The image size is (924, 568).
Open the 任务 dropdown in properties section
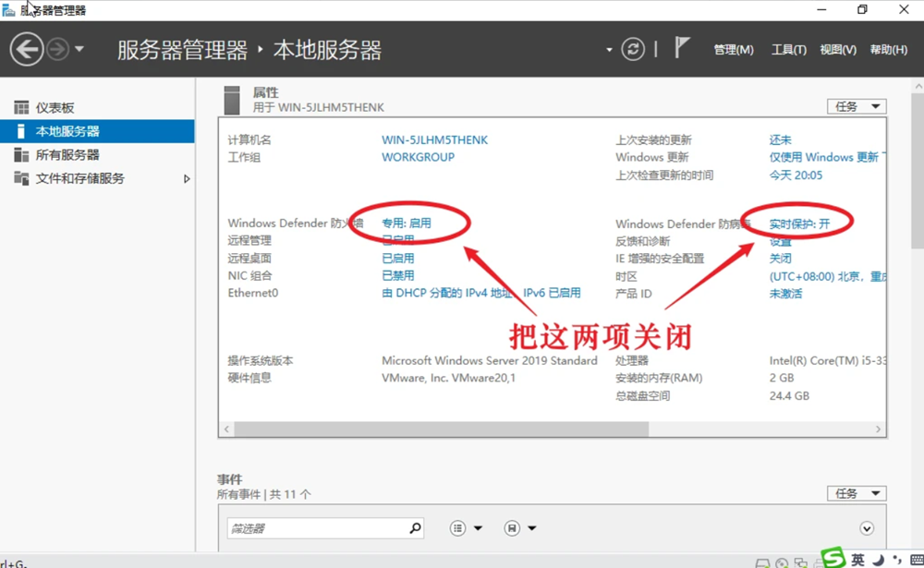pos(857,106)
